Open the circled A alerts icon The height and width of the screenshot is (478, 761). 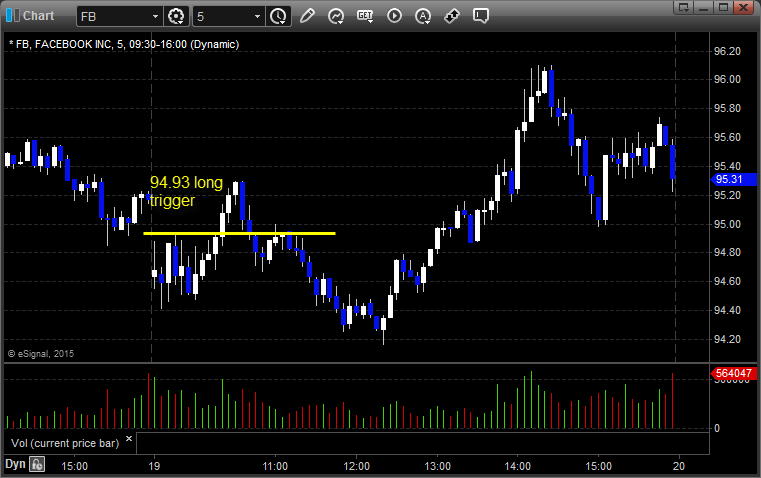pyautogui.click(x=423, y=16)
